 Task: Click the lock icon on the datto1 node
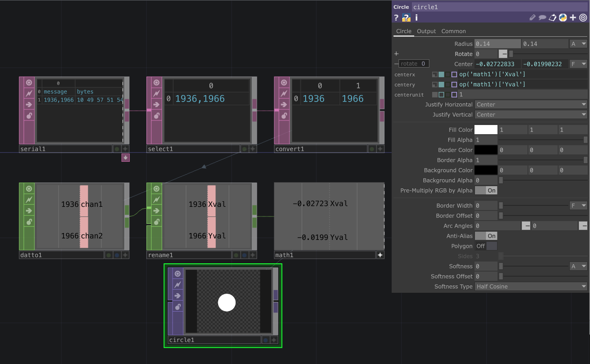click(29, 222)
